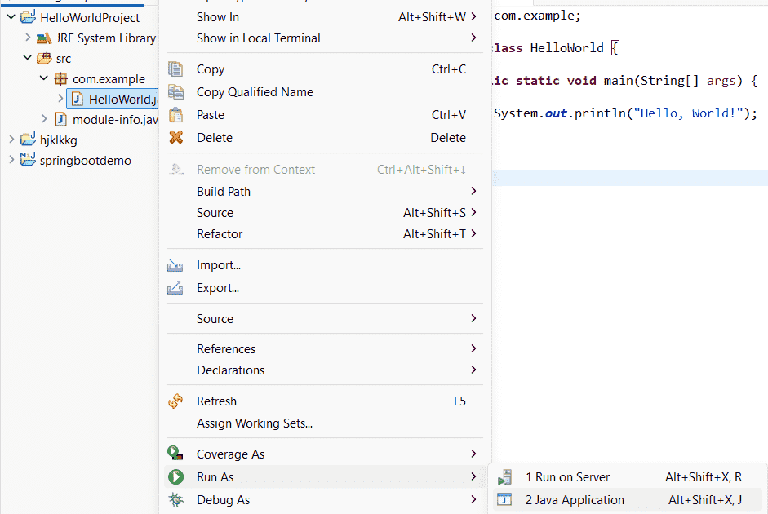768x514 pixels.
Task: Click the Debug As bug icon
Action: point(176,499)
